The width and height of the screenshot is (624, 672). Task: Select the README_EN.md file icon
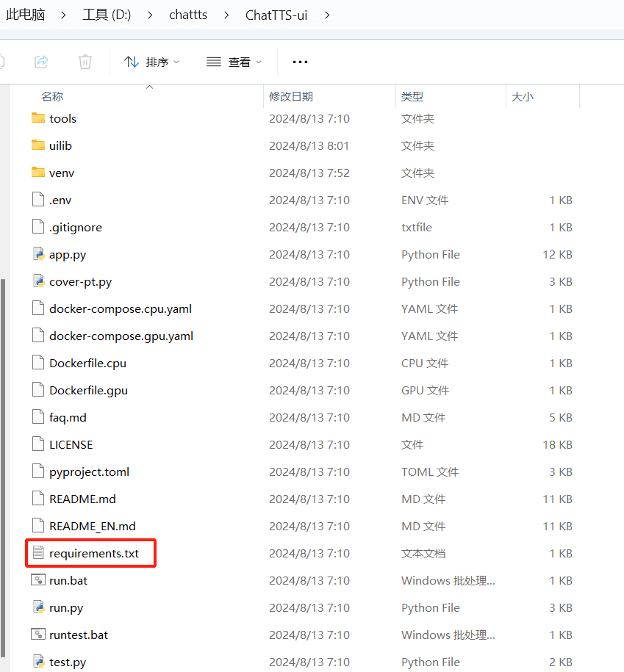point(38,525)
